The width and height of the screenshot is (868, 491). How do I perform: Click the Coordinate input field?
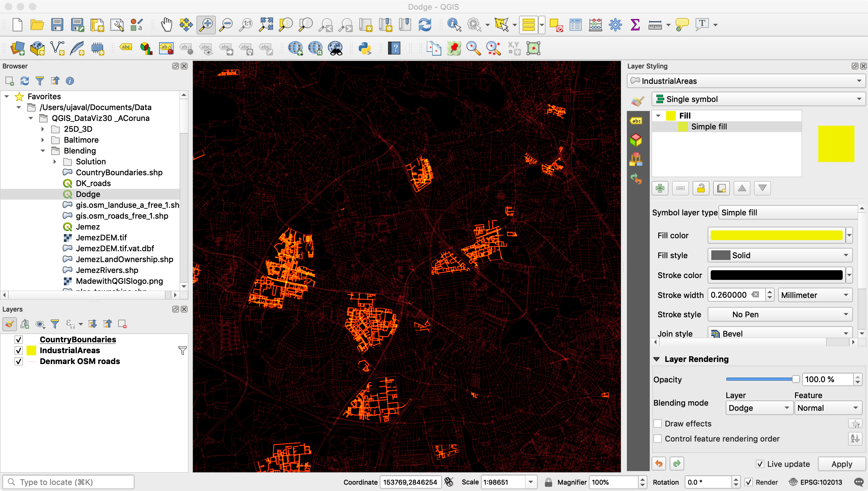(410, 482)
